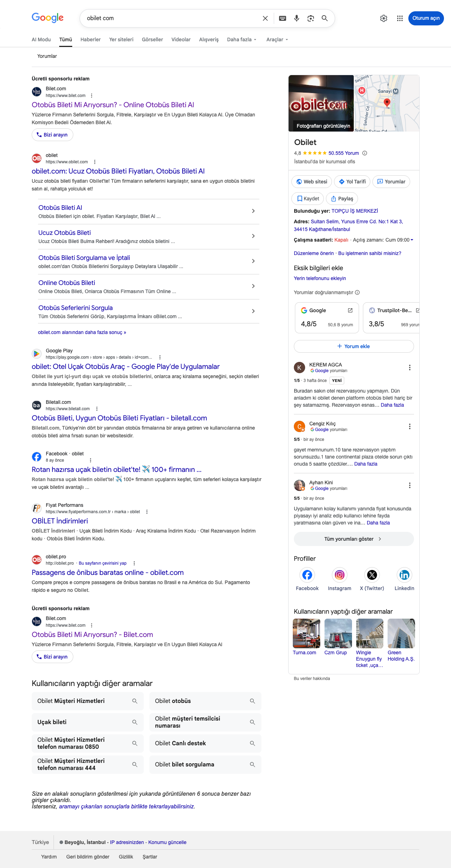Open options menu for Facebook obilet result

pos(91,460)
